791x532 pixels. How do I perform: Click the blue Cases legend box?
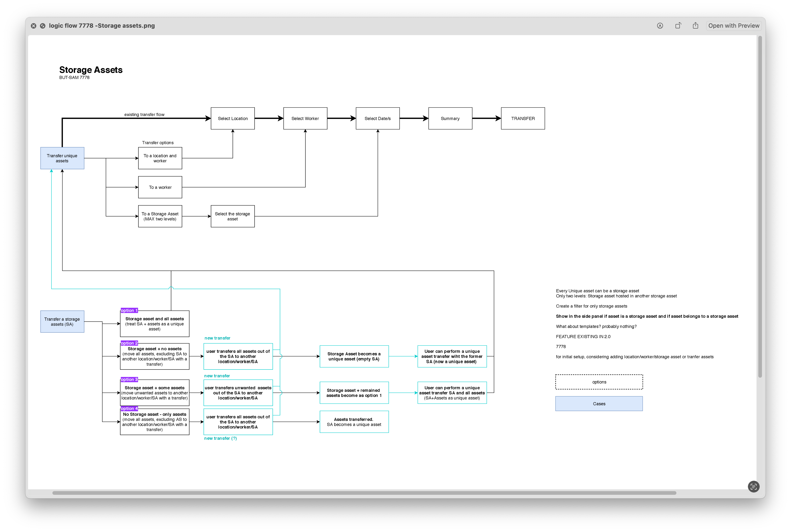[599, 404]
